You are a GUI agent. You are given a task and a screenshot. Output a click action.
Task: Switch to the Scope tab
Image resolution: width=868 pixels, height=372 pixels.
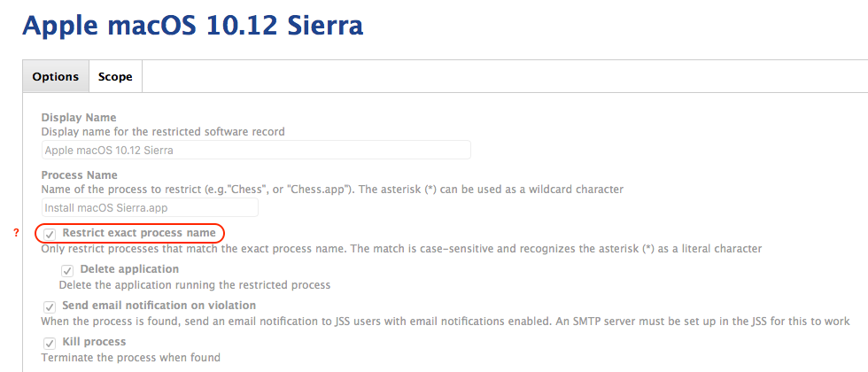tap(115, 76)
